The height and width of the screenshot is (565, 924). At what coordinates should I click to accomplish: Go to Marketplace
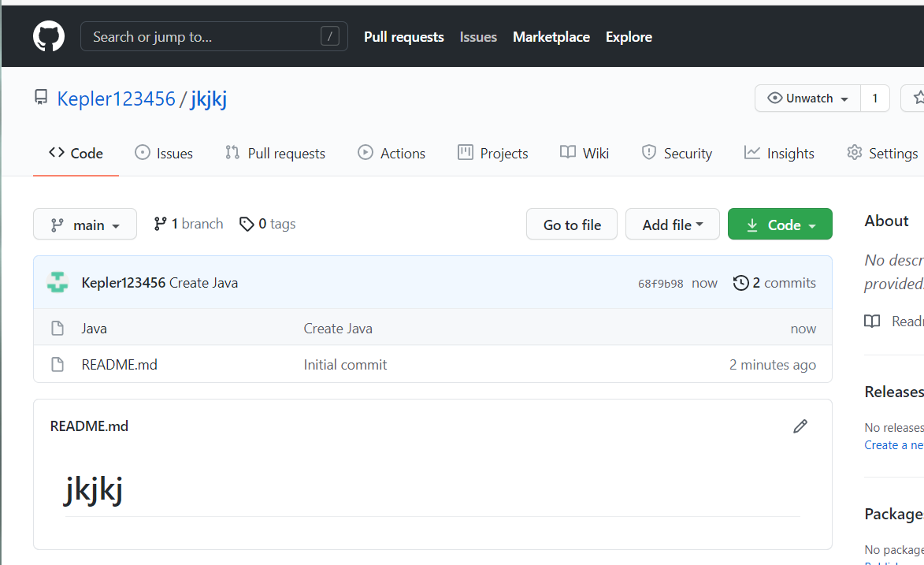551,36
